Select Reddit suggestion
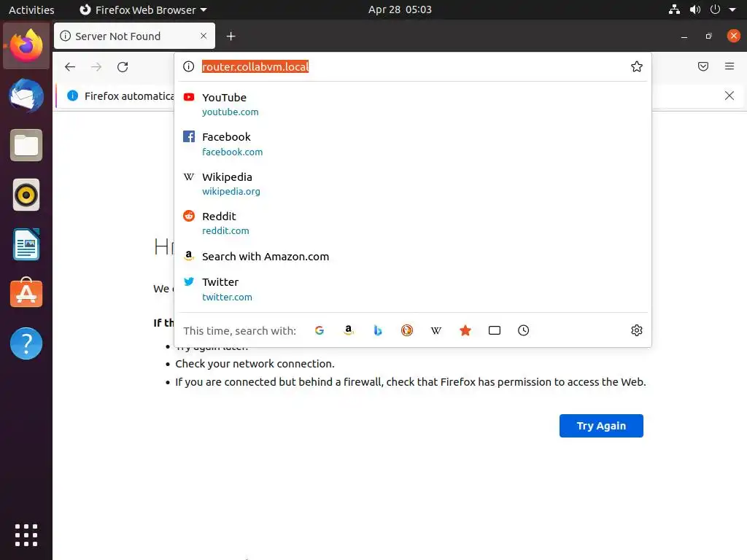 pos(413,223)
